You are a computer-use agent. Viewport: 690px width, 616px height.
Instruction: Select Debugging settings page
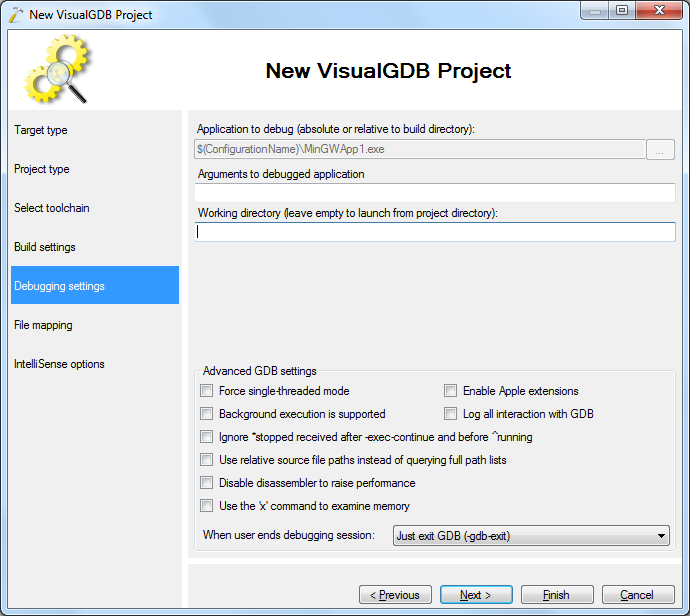95,285
